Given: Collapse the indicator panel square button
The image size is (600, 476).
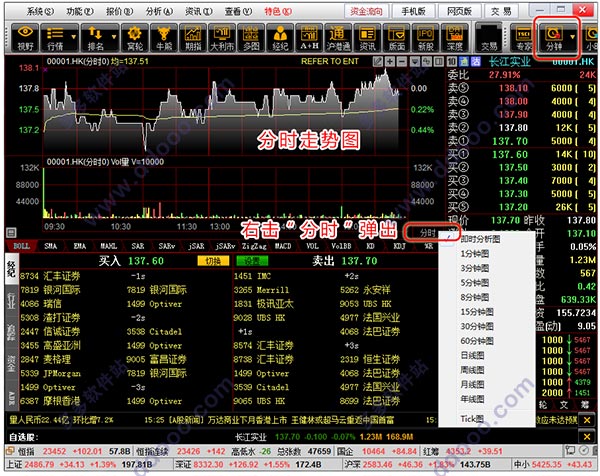Looking at the screenshot, I should point(11,232).
